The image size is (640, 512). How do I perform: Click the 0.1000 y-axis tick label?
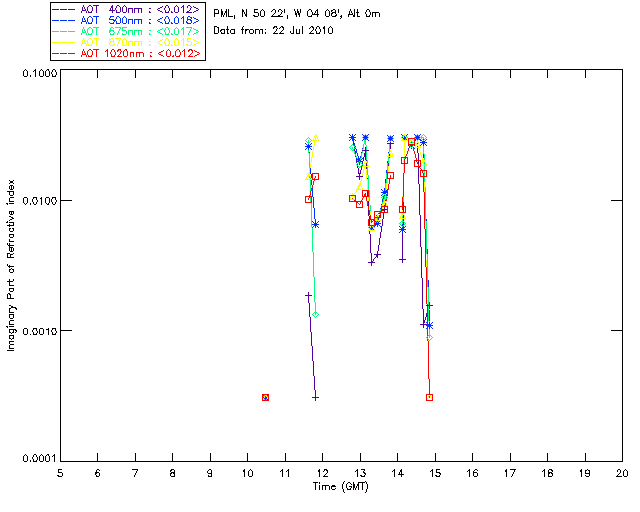38,75
